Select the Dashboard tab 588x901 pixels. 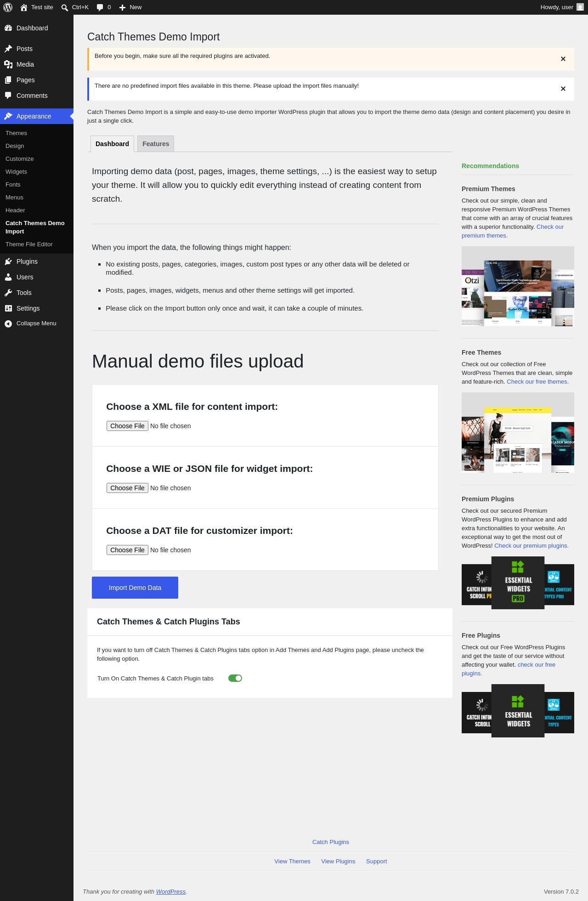coord(112,144)
